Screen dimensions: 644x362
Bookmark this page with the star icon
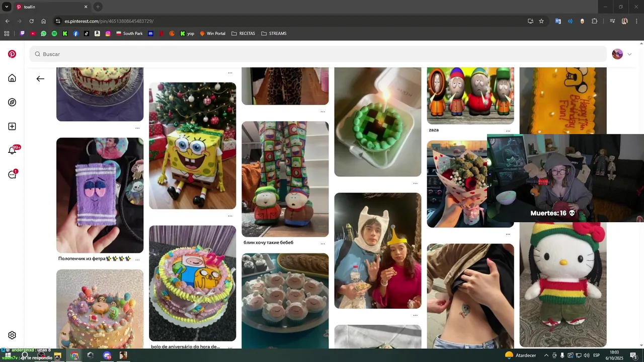541,21
